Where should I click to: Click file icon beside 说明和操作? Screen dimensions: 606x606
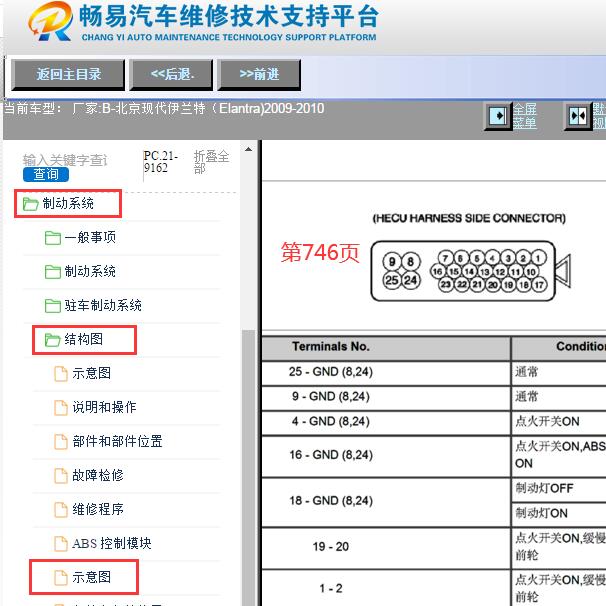point(61,407)
